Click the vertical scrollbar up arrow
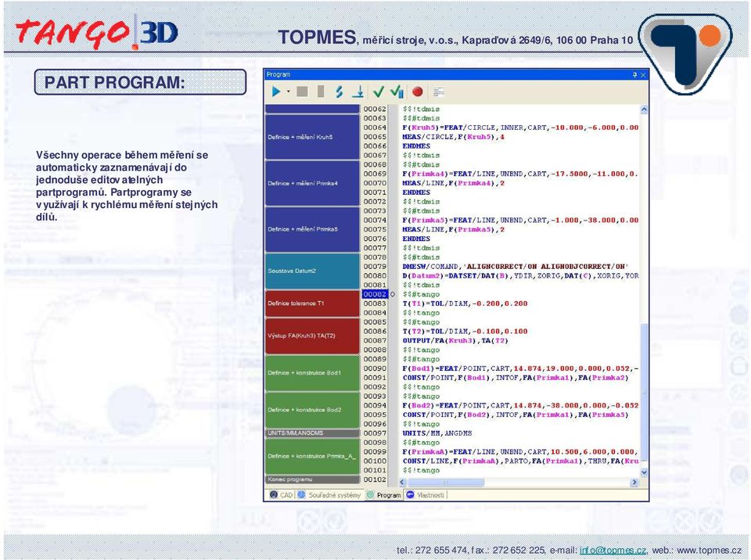The height and width of the screenshot is (560, 751). pyautogui.click(x=644, y=109)
